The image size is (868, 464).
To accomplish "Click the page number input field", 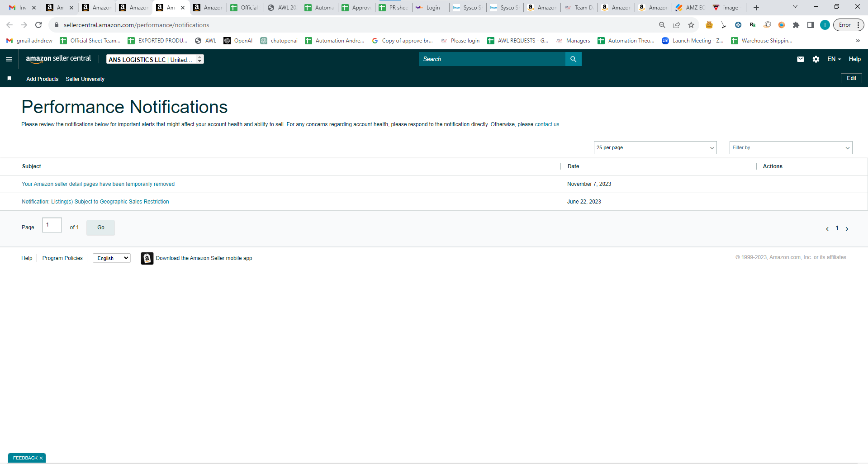I will tap(52, 225).
